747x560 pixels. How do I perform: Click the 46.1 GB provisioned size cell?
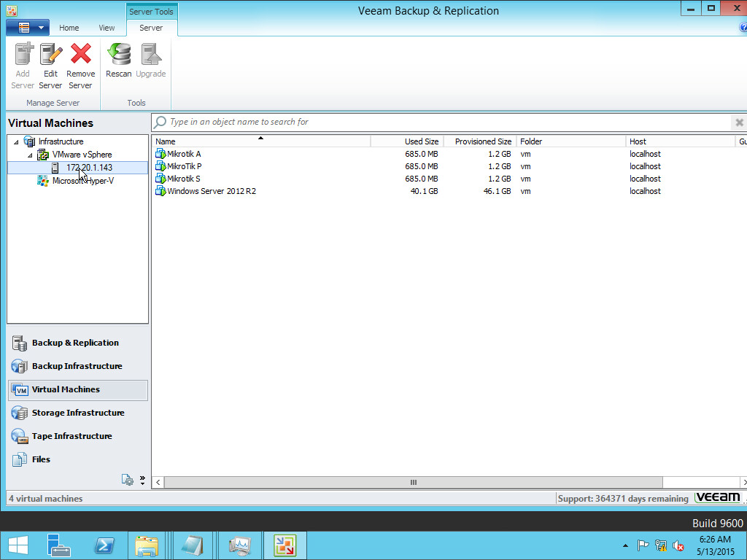click(497, 191)
